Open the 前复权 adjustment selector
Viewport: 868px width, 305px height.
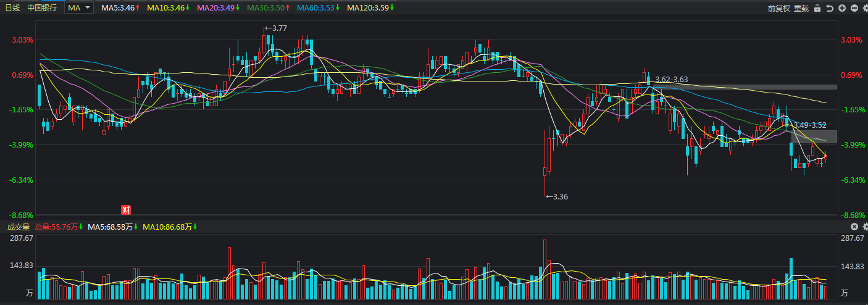pyautogui.click(x=778, y=8)
